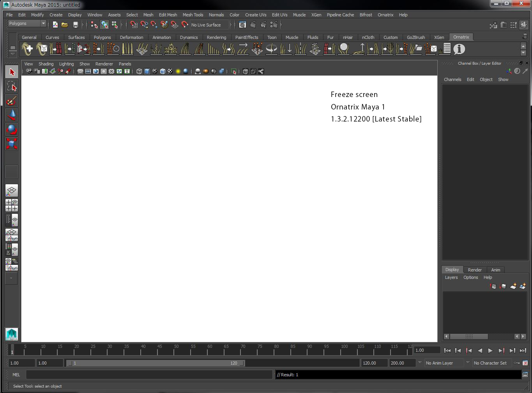Select the Rotate tool in toolbox

(x=12, y=129)
